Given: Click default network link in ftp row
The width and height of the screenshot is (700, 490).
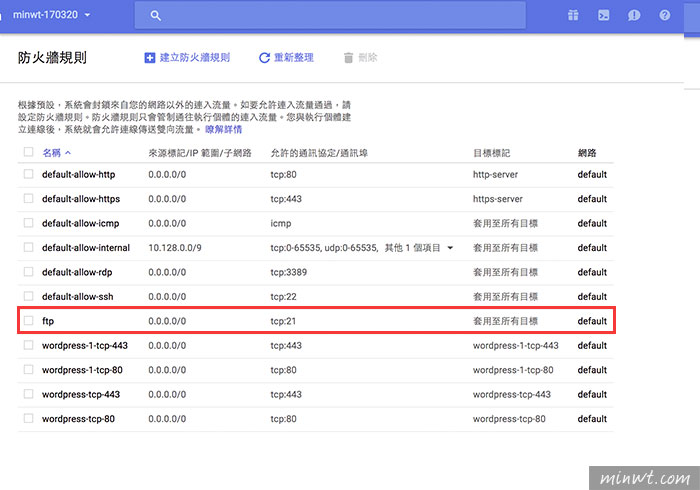Looking at the screenshot, I should coord(592,321).
